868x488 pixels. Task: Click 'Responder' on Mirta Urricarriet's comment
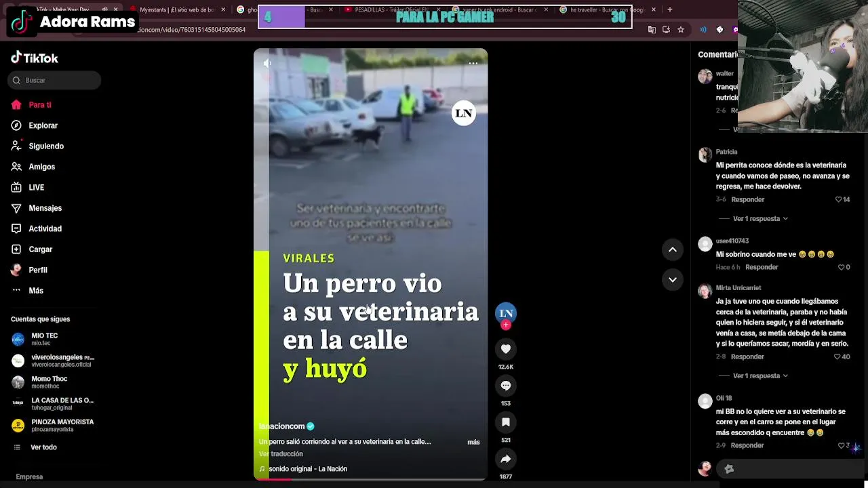pos(747,357)
